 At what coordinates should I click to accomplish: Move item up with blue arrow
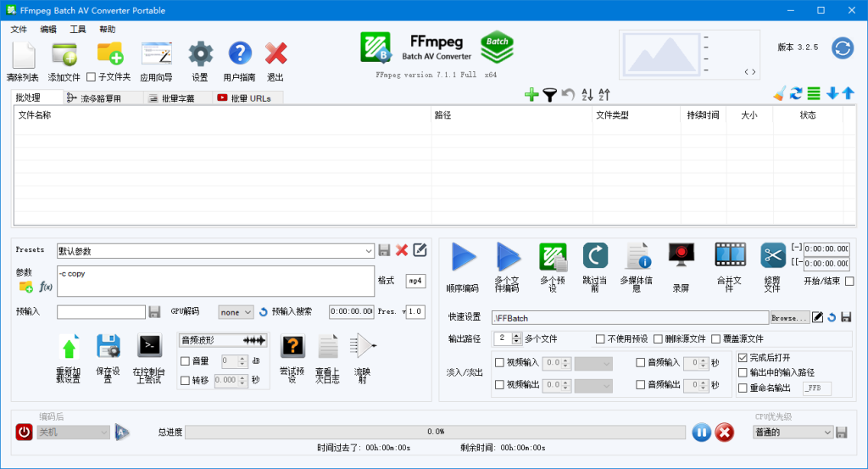click(x=848, y=93)
